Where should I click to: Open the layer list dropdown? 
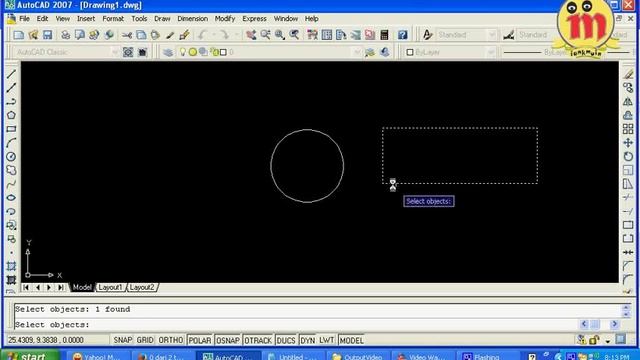point(356,52)
